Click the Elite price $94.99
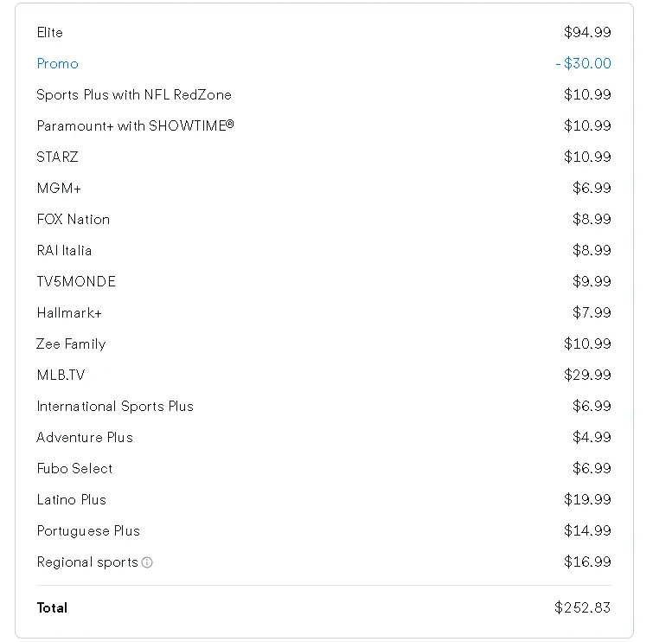 tap(587, 32)
